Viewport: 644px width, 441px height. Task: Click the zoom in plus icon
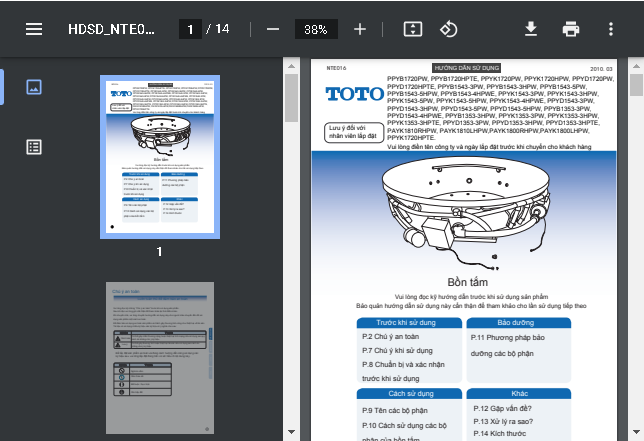(360, 29)
